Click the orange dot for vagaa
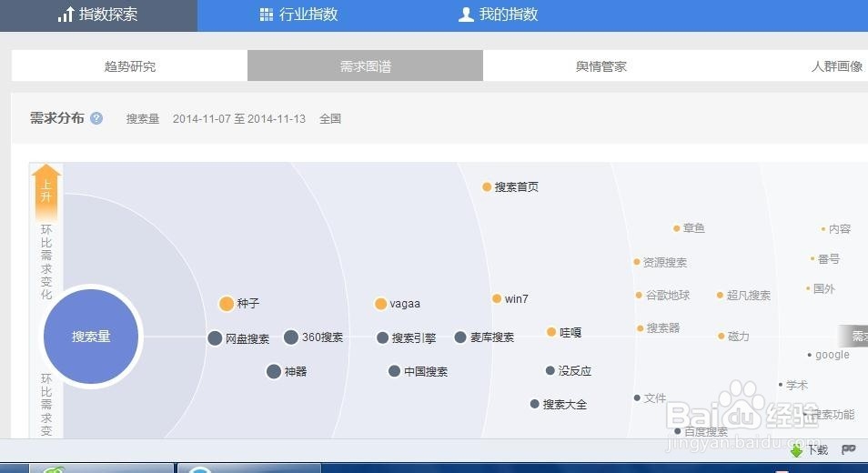This screenshot has height=473, width=868. click(x=380, y=304)
